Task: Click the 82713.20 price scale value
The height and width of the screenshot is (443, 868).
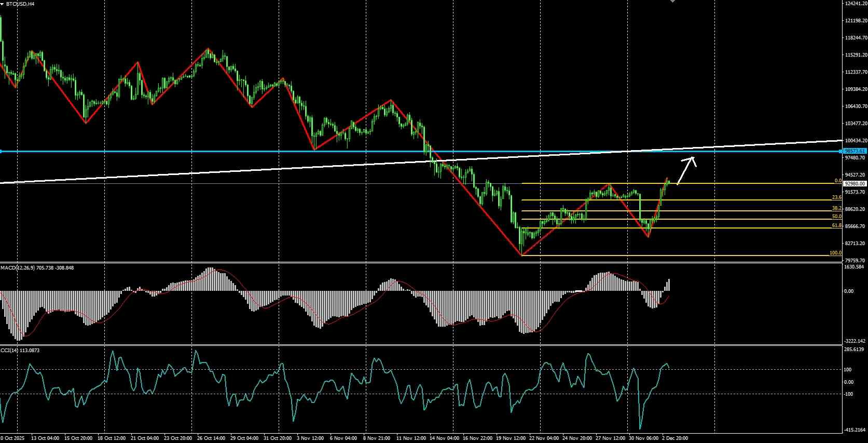Action: click(855, 244)
